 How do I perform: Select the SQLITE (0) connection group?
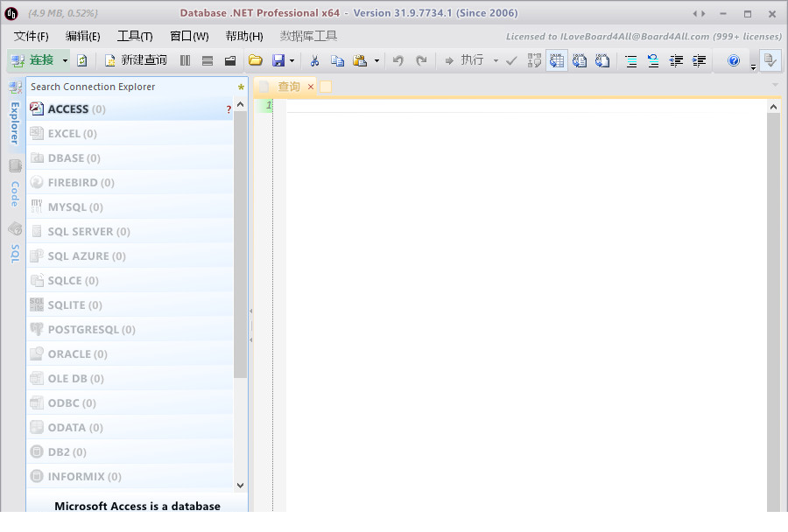coord(130,304)
